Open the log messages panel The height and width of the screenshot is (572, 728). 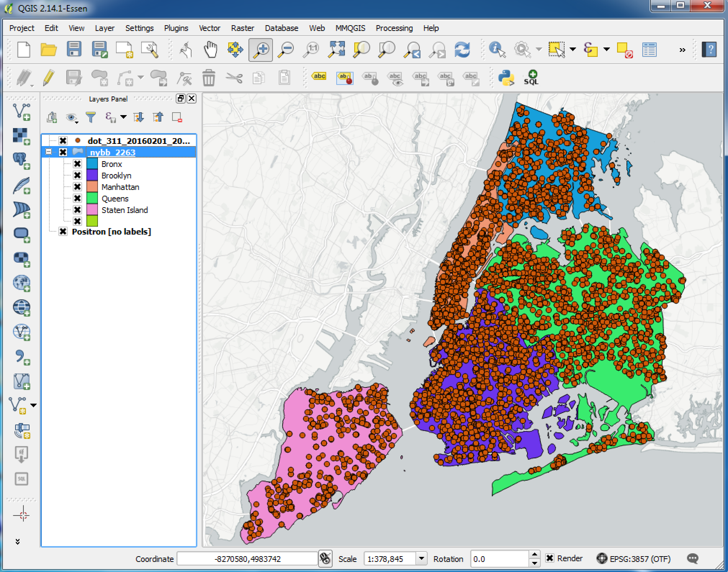coord(692,559)
